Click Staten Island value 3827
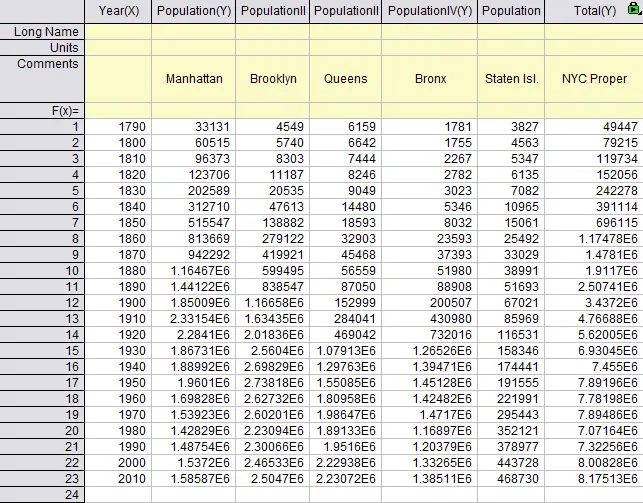 point(511,127)
